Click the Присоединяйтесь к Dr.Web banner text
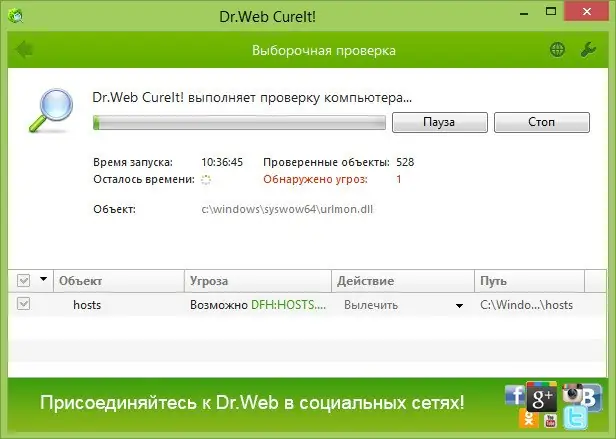Image resolution: width=616 pixels, height=439 pixels. click(252, 403)
